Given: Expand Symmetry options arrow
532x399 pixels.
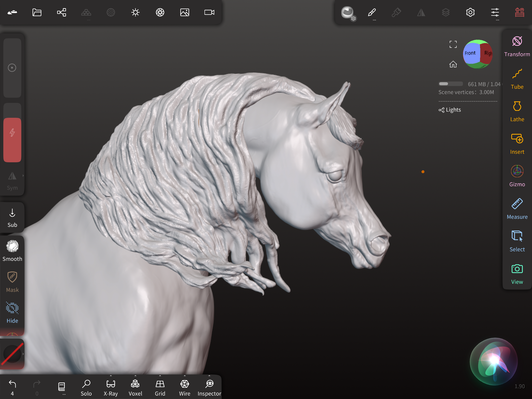Looking at the screenshot, I should (23, 176).
